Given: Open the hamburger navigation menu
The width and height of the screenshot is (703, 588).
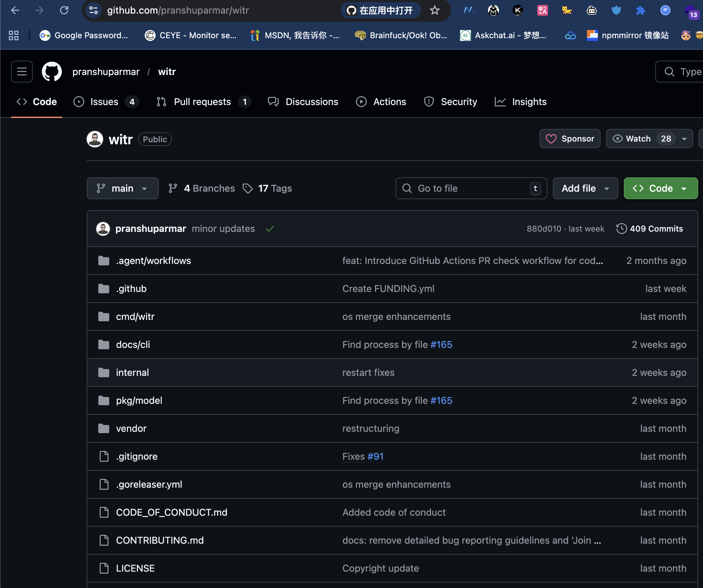Looking at the screenshot, I should pos(22,72).
